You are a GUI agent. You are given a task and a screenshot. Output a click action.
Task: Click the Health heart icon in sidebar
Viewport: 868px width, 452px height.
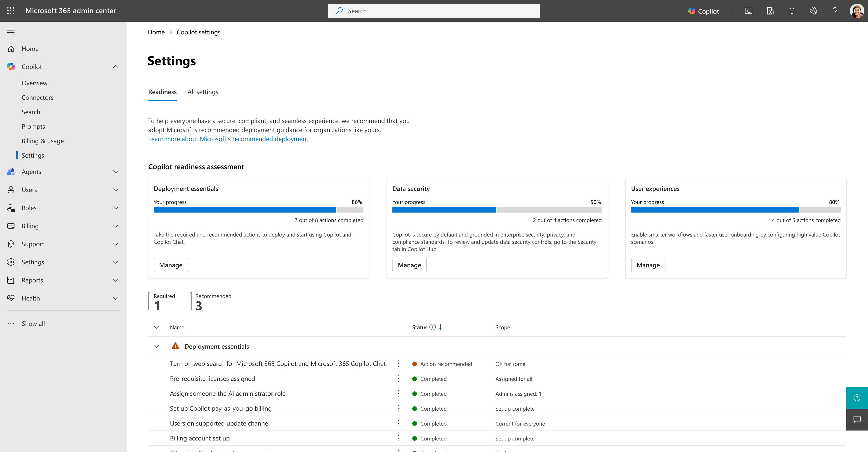pos(11,298)
